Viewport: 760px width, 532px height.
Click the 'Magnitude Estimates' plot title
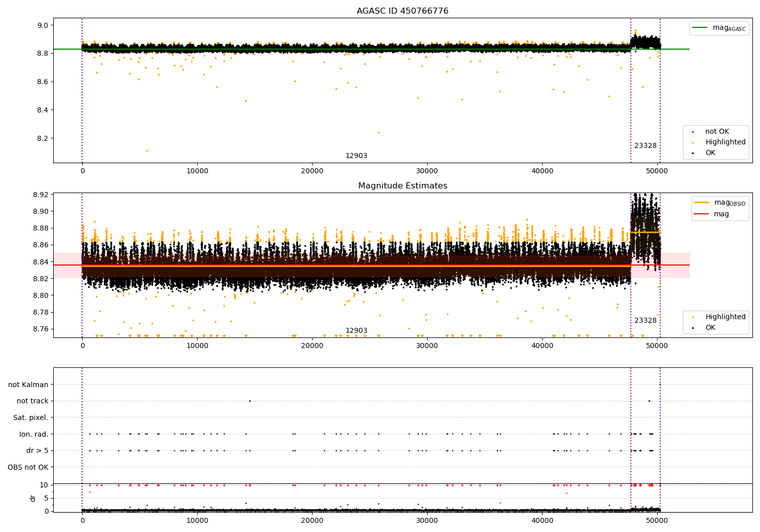point(402,186)
